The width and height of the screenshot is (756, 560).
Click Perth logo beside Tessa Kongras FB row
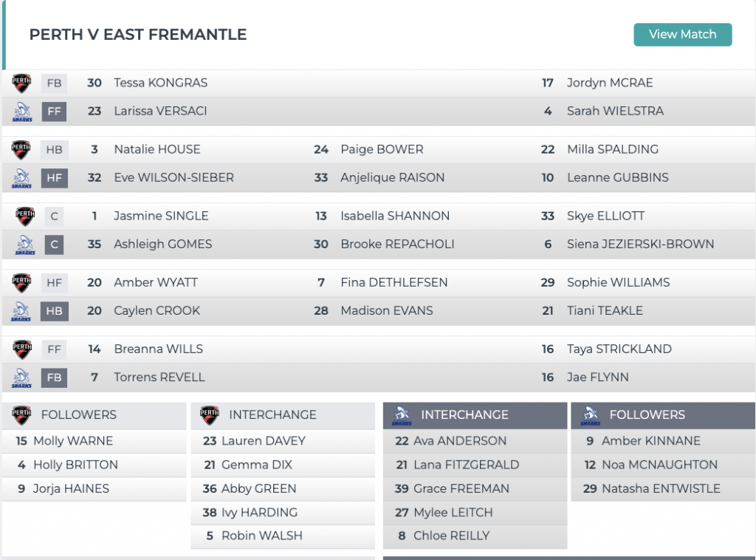tap(21, 83)
